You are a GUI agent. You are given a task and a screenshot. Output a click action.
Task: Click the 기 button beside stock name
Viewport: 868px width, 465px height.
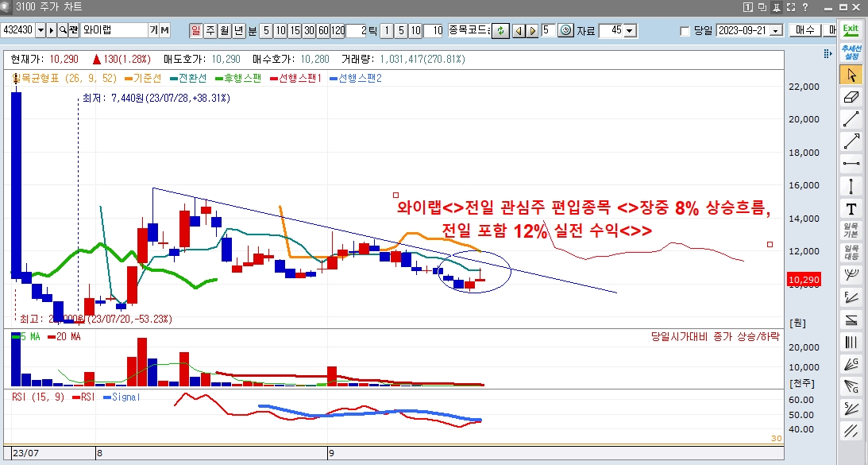click(153, 30)
